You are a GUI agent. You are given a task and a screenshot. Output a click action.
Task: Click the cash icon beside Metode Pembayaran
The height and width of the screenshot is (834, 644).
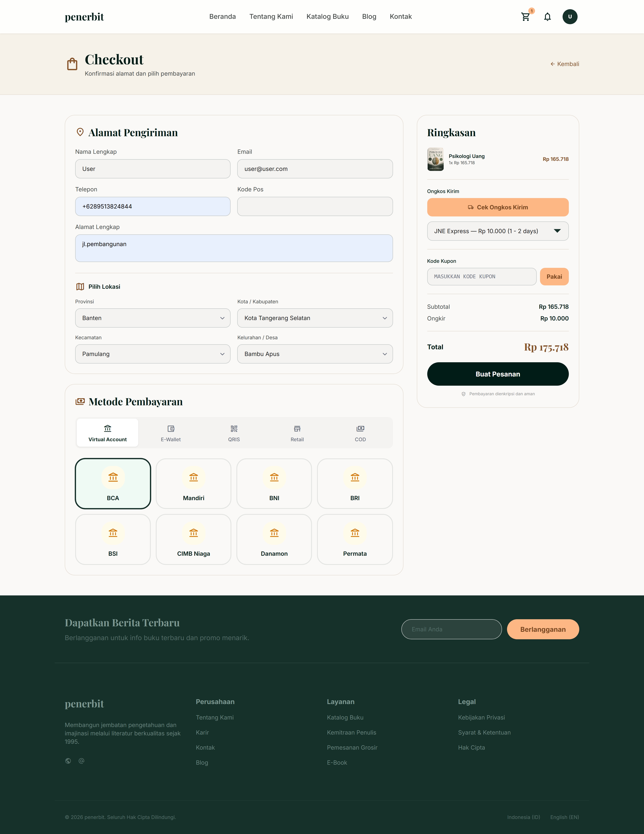80,401
